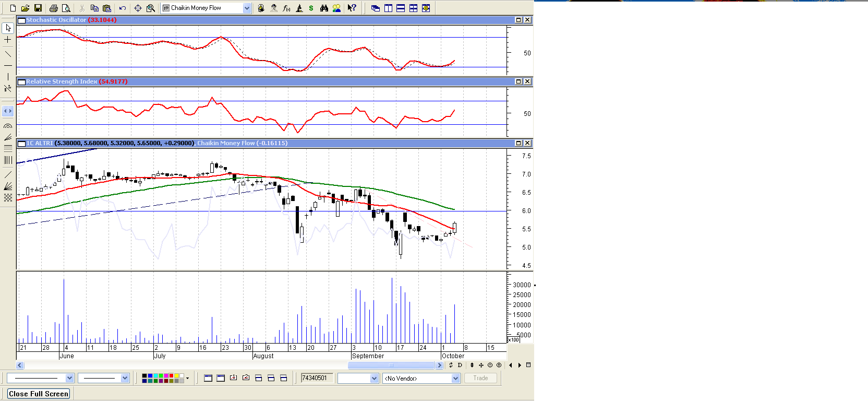Click the D periodicity button
868x401 pixels.
click(460, 365)
